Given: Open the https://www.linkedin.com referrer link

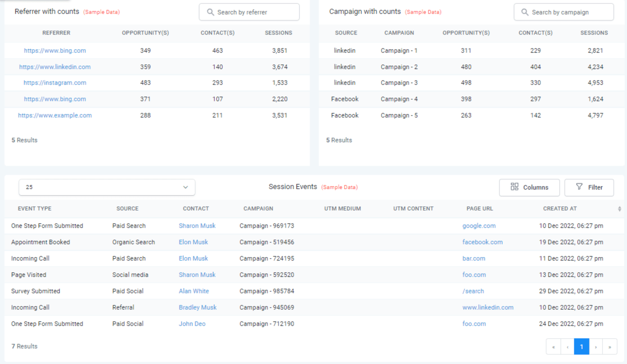Looking at the screenshot, I should click(55, 67).
